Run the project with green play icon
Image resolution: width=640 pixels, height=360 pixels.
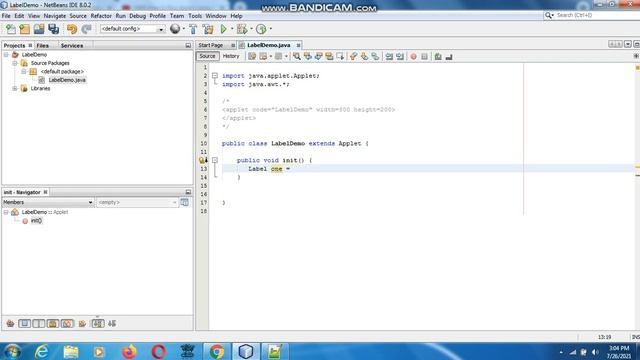223,29
